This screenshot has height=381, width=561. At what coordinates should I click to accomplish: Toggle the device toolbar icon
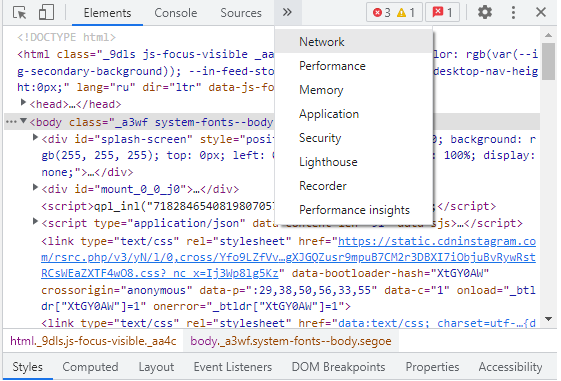click(47, 12)
